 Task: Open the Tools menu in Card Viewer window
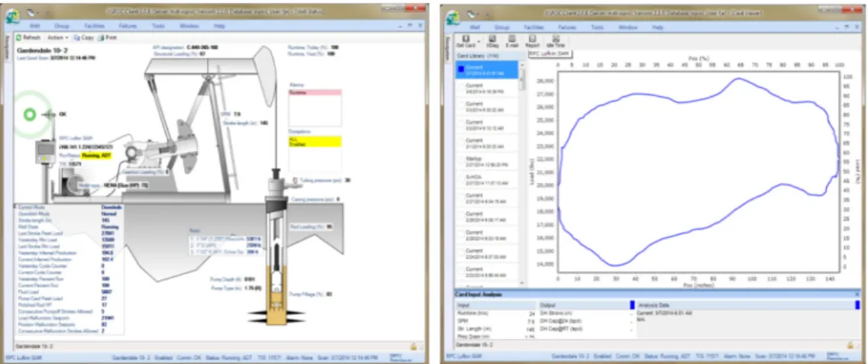point(598,27)
